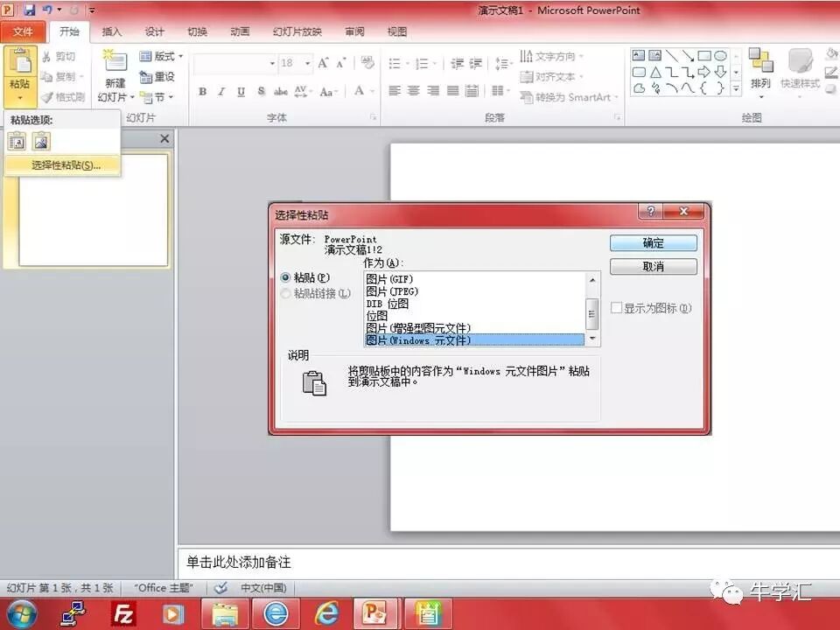This screenshot has height=630, width=840.
Task: Switch to the Design tab
Action: click(x=154, y=31)
